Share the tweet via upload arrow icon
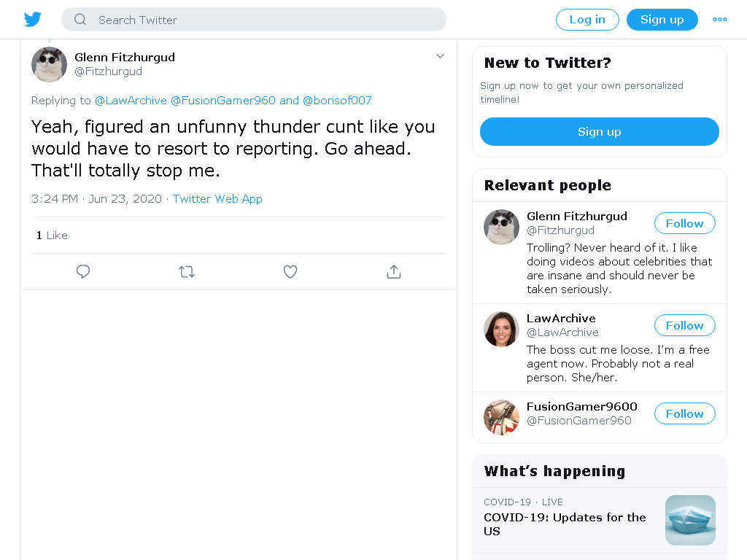 (394, 271)
